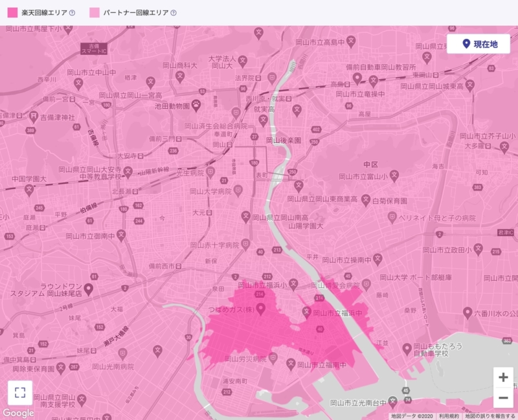Select the 岡山赤十字病院 hospital marker
Viewport: 518px width, 420px height.
coord(245,244)
